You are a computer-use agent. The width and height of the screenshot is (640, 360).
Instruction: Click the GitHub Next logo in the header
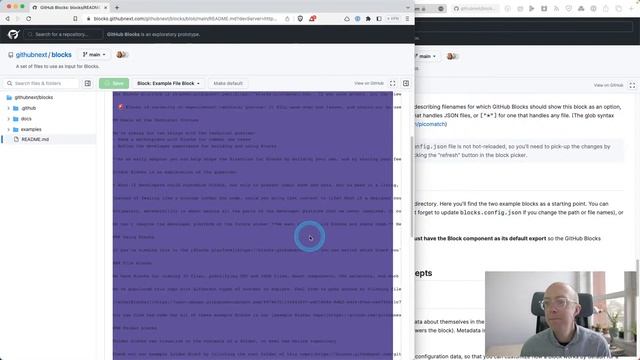coord(13,34)
